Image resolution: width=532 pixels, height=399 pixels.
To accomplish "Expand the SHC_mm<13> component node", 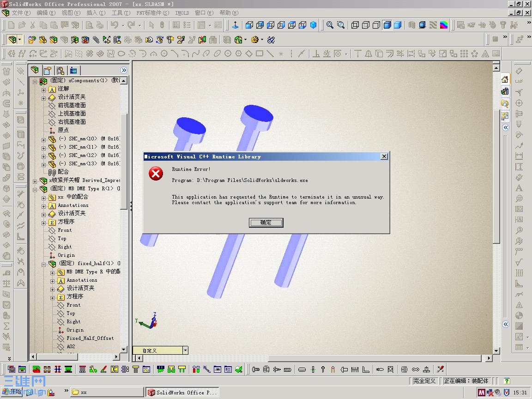I will coord(43,165).
